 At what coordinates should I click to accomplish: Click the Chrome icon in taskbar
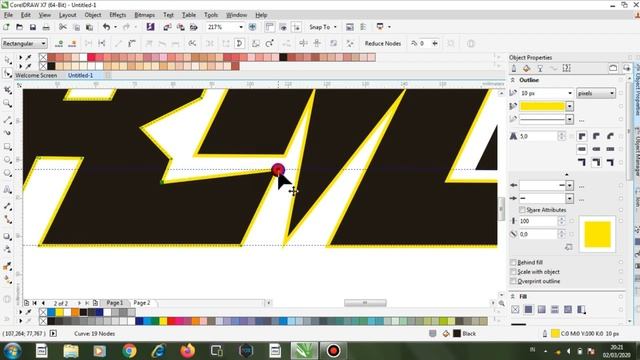tap(129, 351)
